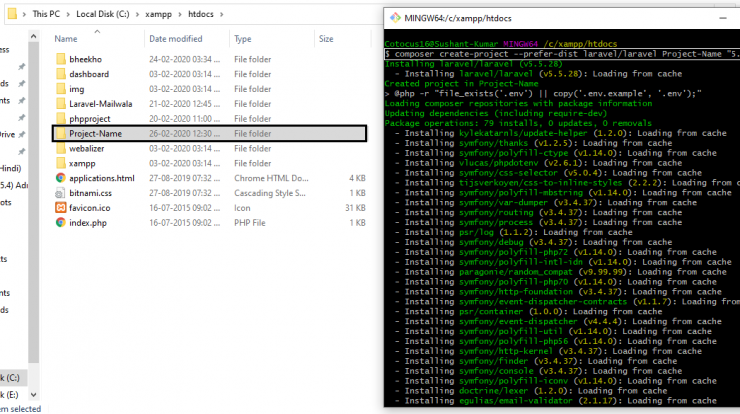Select applications.html file name

tap(102, 178)
